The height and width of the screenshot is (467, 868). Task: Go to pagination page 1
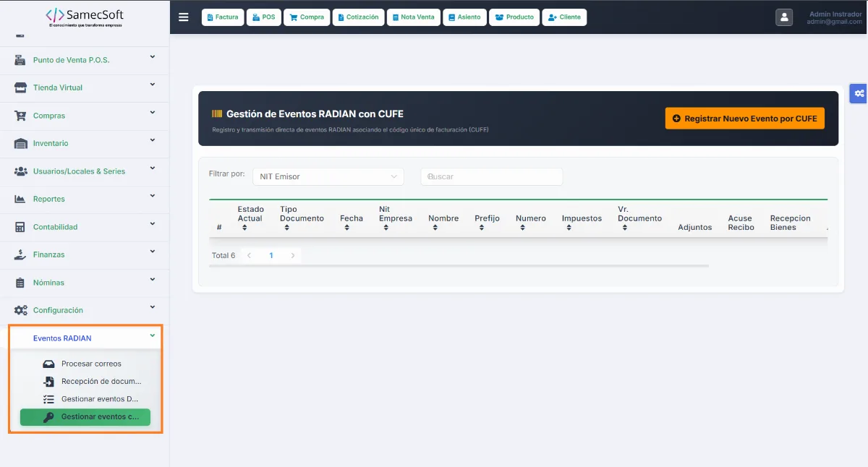click(x=271, y=255)
